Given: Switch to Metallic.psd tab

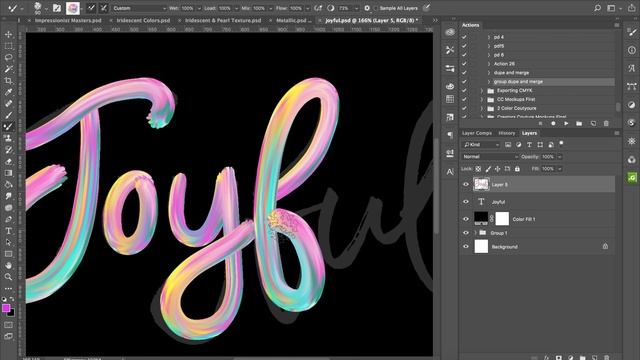Looking at the screenshot, I should (x=293, y=20).
